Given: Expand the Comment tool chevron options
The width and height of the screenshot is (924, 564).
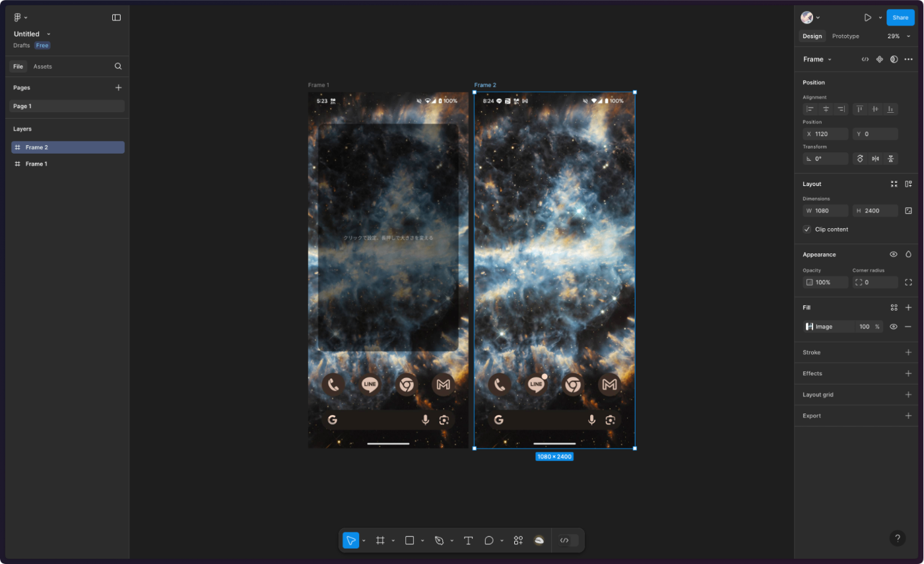Looking at the screenshot, I should tap(502, 541).
